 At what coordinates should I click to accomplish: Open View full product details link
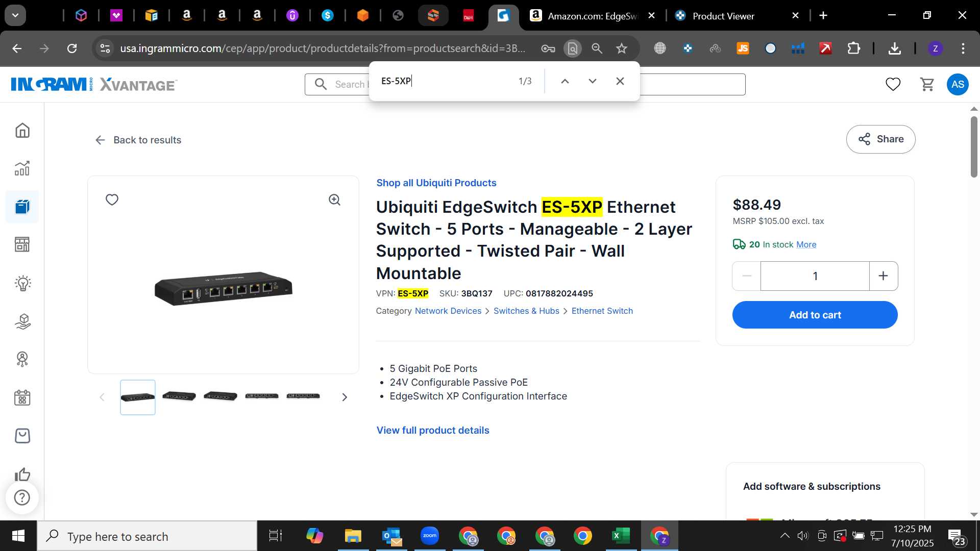click(x=433, y=430)
